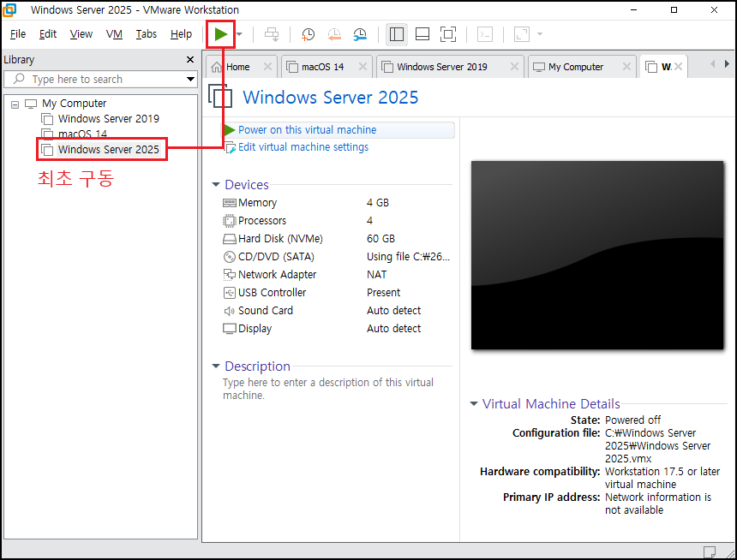Click the CD/DVD (SATA) device entry
The image size is (737, 560).
pos(276,257)
